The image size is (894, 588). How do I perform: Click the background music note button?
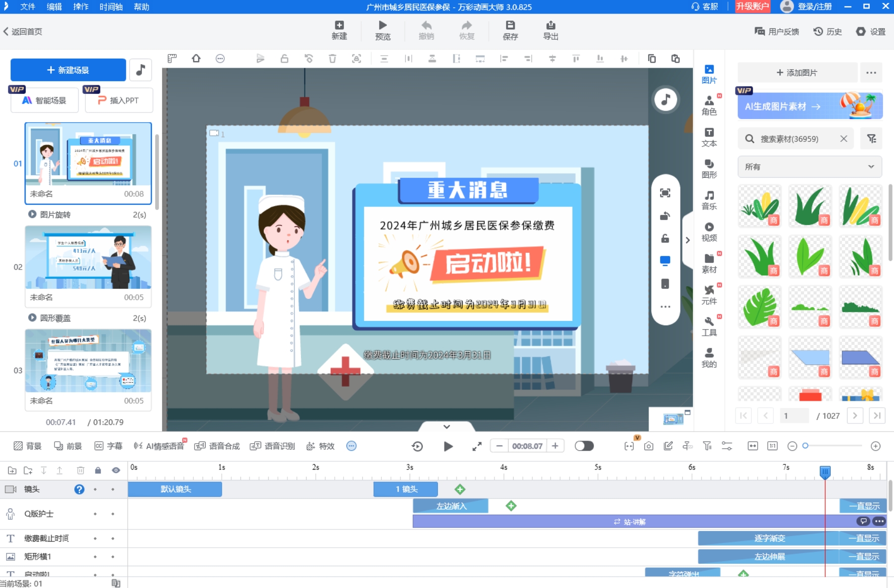140,70
